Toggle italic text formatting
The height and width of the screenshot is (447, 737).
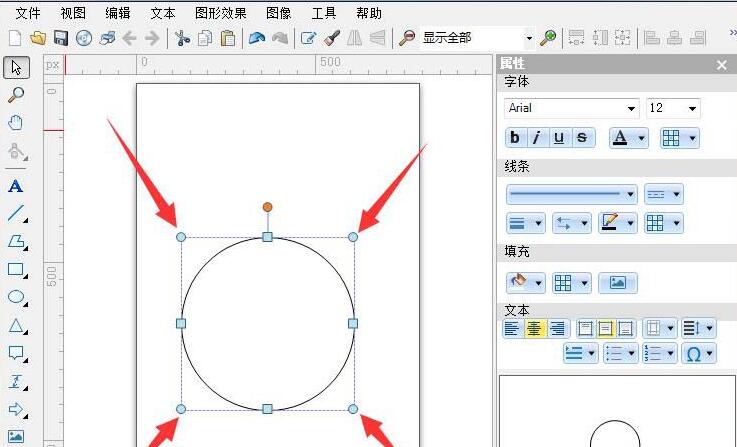pyautogui.click(x=537, y=138)
